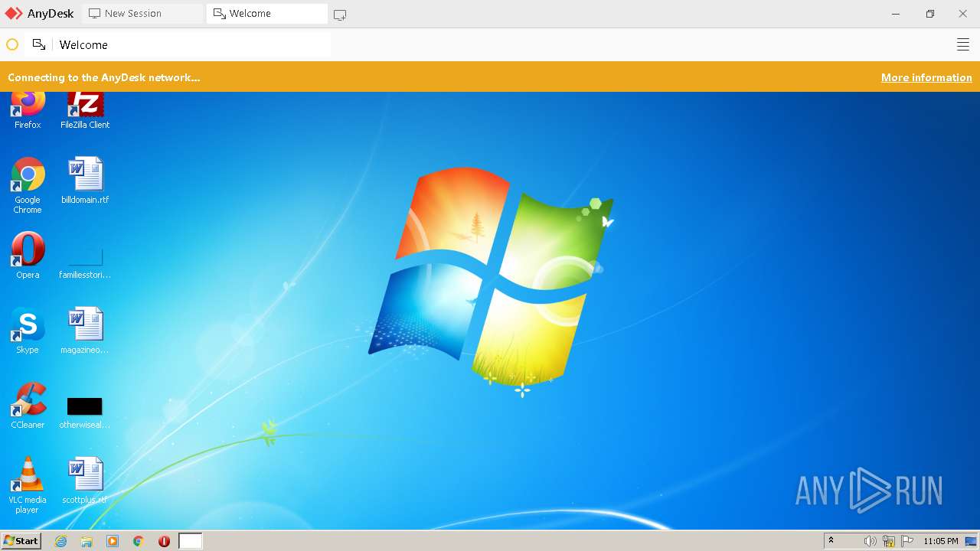Open the Action Center flag icon
980x551 pixels.
(x=908, y=541)
